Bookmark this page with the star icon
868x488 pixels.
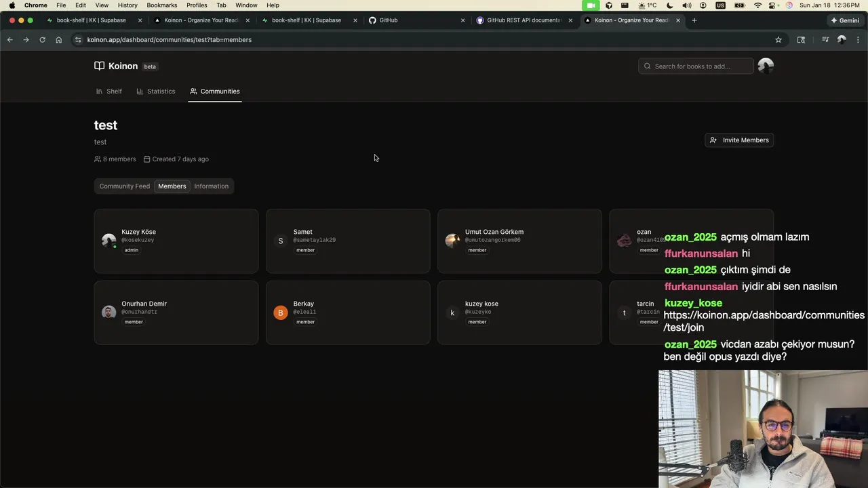coord(778,40)
